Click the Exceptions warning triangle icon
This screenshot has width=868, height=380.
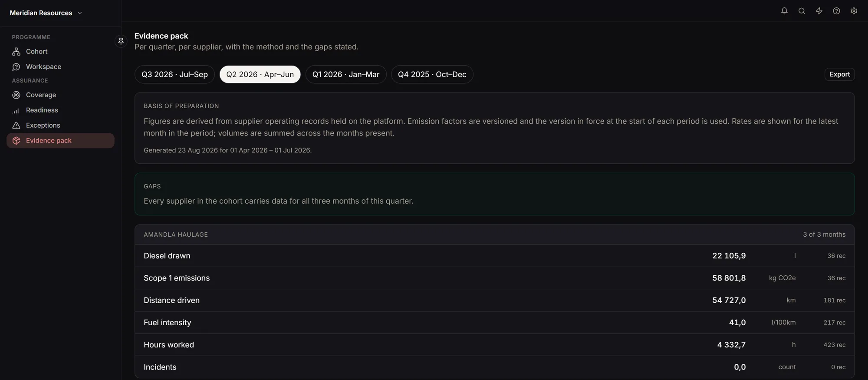click(x=16, y=126)
